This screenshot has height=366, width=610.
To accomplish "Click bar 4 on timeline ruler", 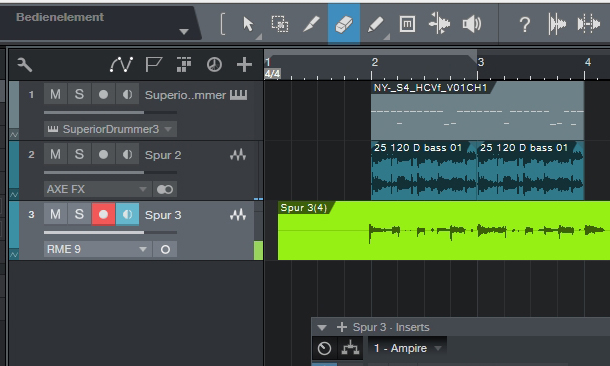I will click(587, 62).
